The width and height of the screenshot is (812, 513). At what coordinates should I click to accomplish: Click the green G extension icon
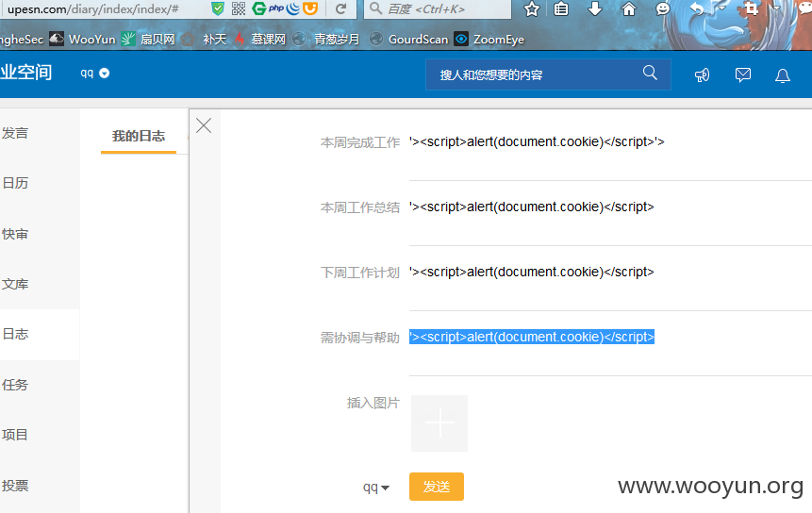(259, 8)
